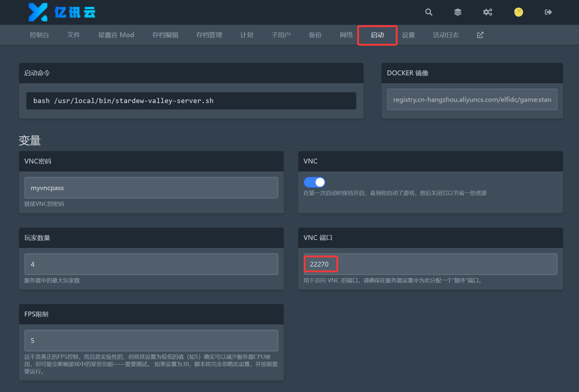The width and height of the screenshot is (579, 392).
Task: Open the 设置 tab
Action: pyautogui.click(x=408, y=35)
